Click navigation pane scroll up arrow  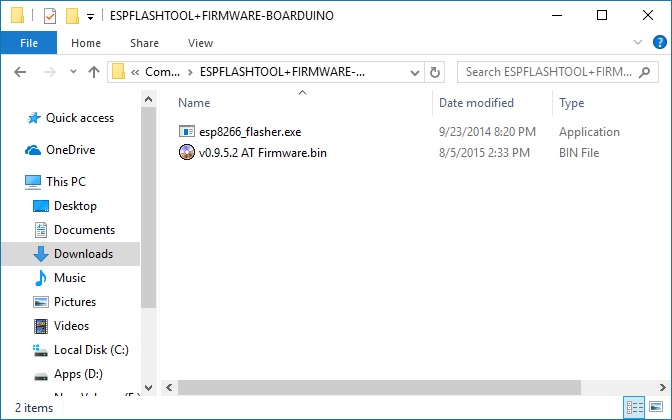149,99
